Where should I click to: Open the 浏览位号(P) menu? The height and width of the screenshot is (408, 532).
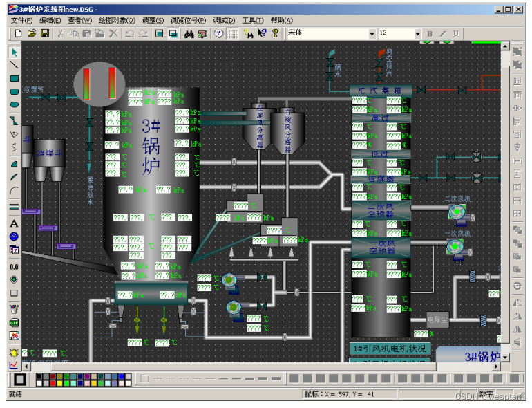coord(188,20)
